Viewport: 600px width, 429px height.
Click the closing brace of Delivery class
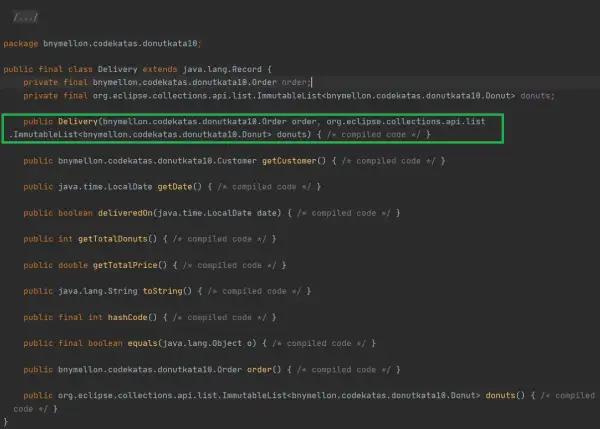tap(5, 422)
